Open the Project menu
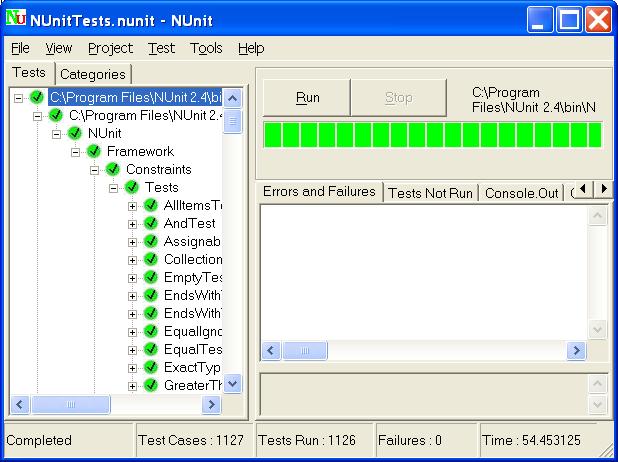Viewport: 618px width, 462px height. click(x=110, y=48)
